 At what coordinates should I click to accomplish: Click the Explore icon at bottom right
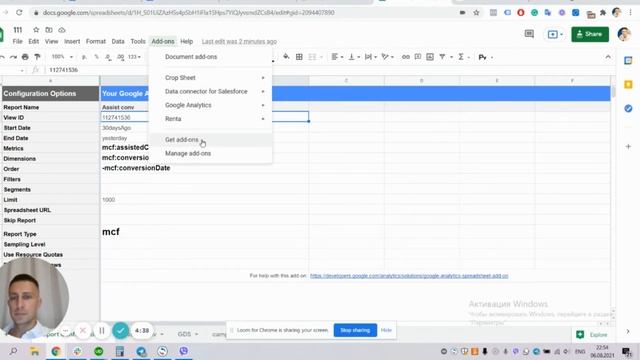(x=580, y=335)
